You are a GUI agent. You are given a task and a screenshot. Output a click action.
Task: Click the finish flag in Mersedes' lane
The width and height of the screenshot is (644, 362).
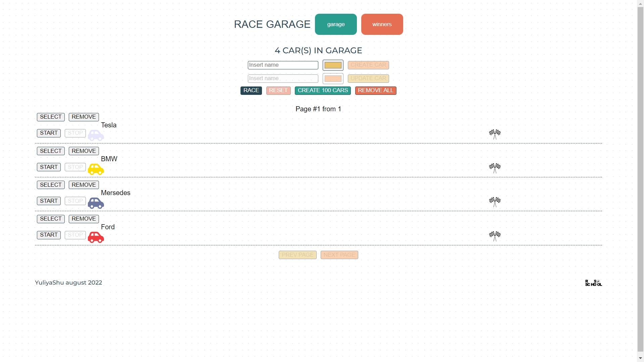coord(495,202)
